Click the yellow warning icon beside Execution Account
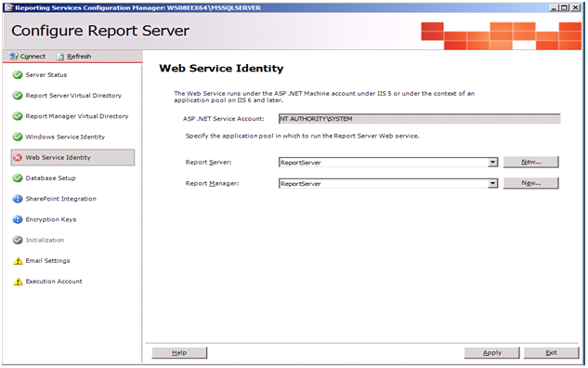 [18, 282]
